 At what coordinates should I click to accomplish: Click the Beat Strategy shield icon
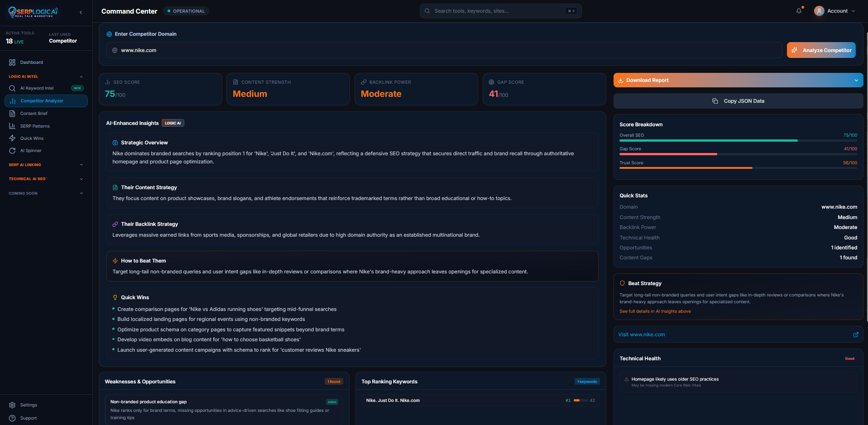click(622, 283)
